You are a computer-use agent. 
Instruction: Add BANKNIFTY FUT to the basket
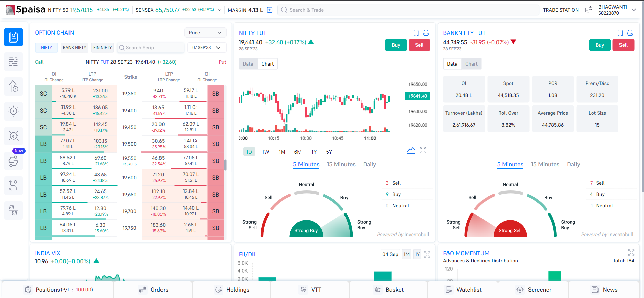(630, 33)
